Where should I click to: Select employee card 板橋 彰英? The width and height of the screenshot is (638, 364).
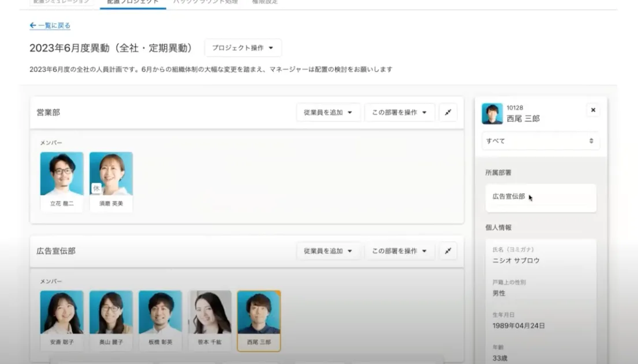tap(161, 321)
